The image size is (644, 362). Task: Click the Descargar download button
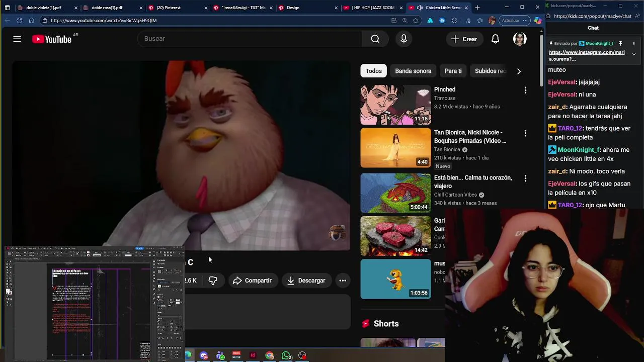[306, 281]
